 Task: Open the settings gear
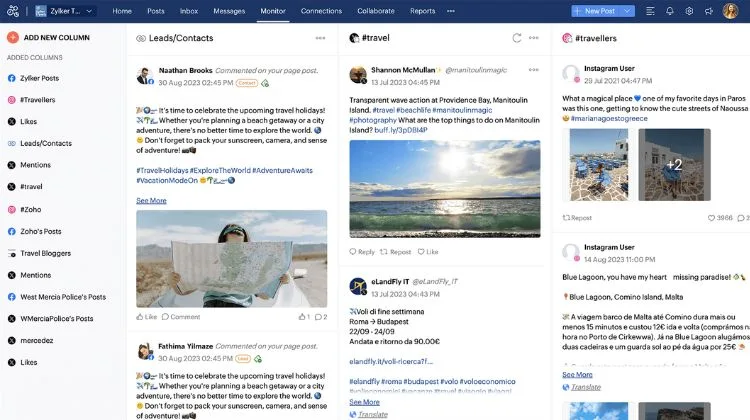689,11
